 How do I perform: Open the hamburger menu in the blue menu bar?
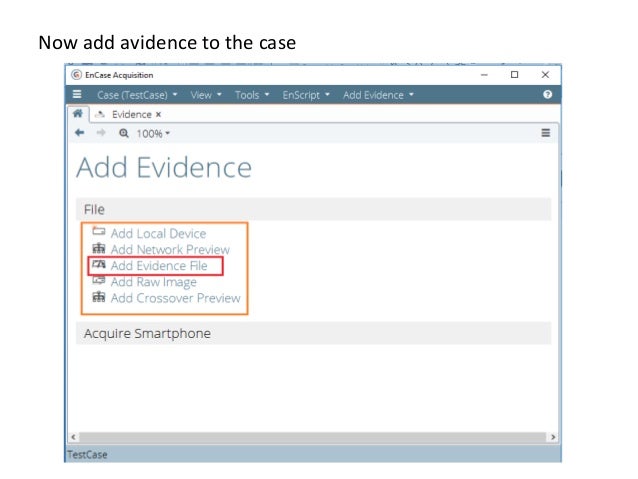[x=77, y=94]
